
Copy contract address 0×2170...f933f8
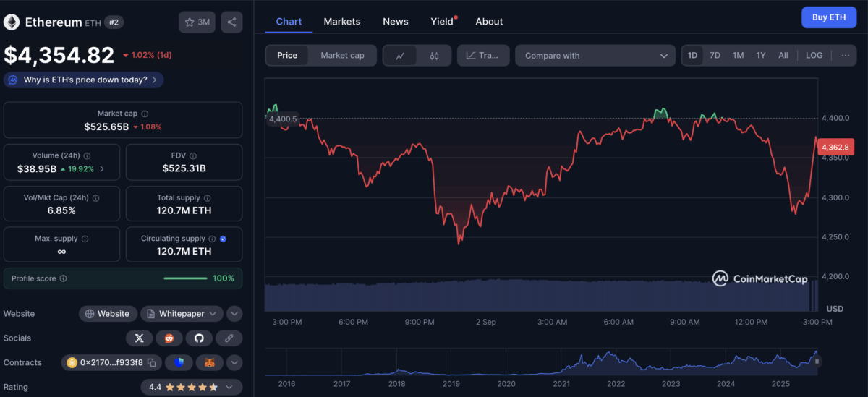pos(152,362)
